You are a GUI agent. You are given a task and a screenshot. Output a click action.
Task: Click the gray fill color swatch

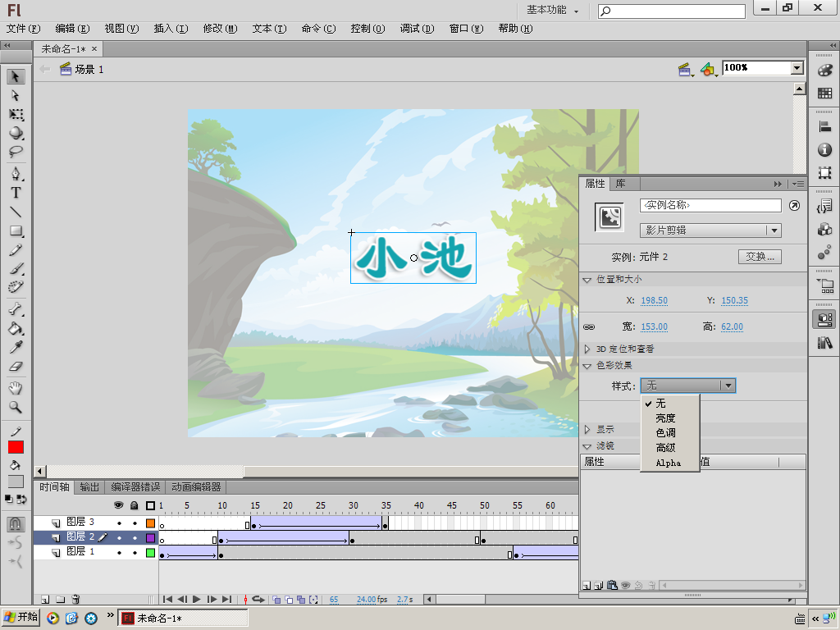tap(16, 482)
